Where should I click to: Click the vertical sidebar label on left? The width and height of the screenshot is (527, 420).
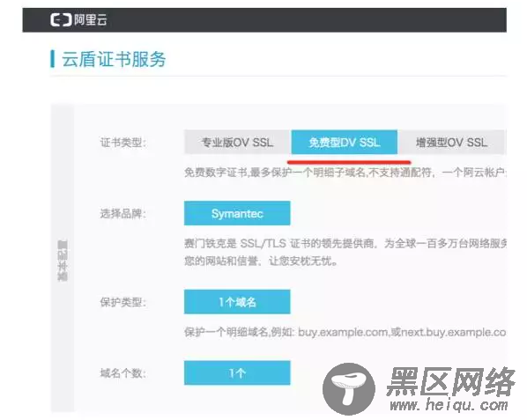[63, 261]
